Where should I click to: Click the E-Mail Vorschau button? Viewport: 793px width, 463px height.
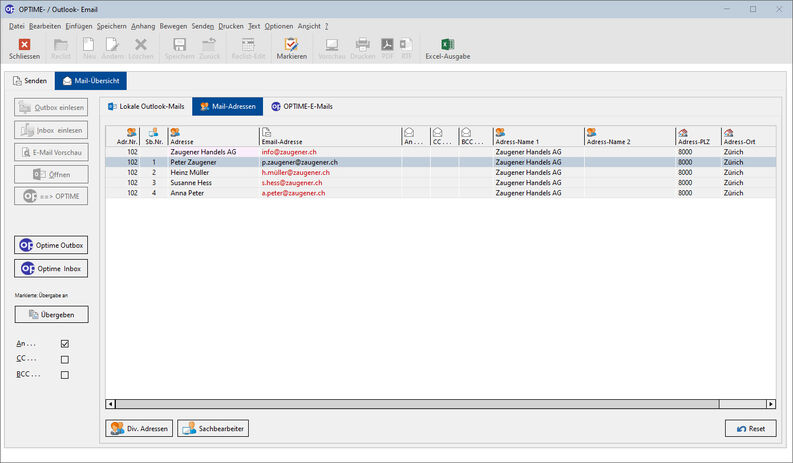51,152
